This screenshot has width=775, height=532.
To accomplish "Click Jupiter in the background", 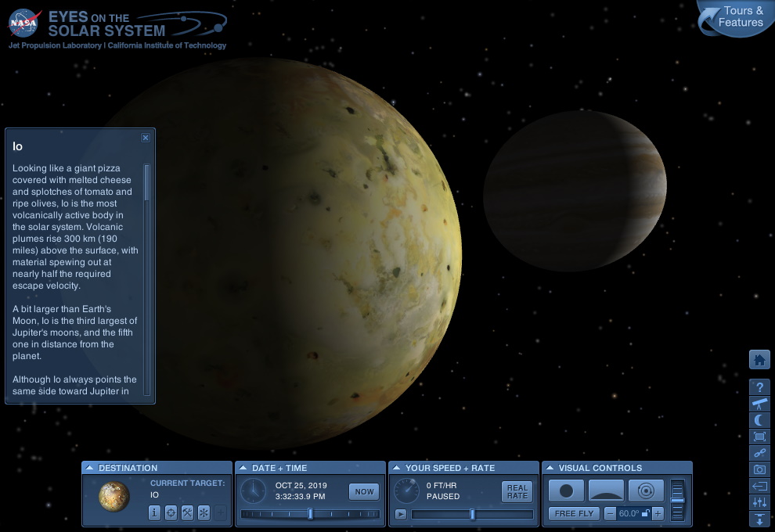I will click(x=575, y=191).
